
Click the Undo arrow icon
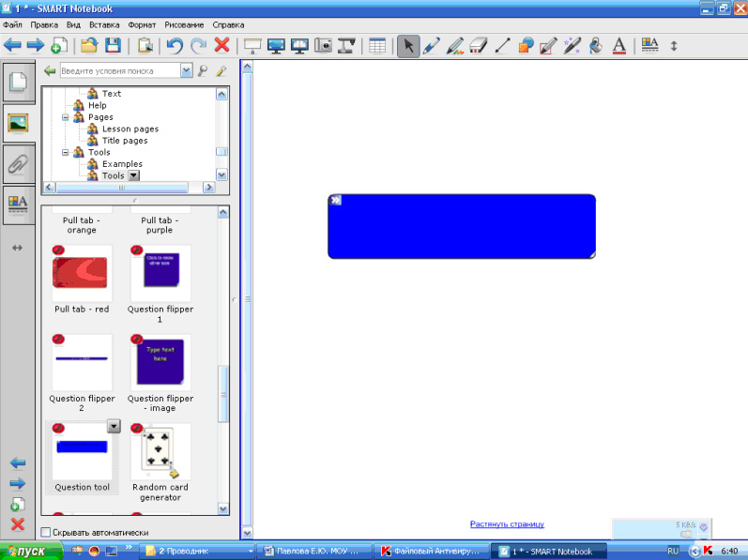click(175, 45)
